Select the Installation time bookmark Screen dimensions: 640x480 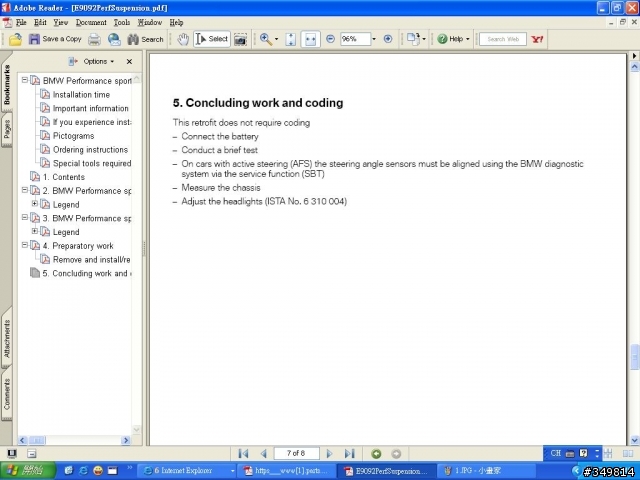[x=81, y=95]
